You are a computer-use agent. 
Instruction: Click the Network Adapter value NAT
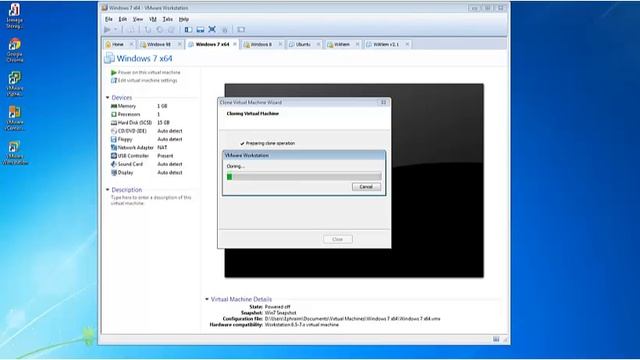pyautogui.click(x=162, y=147)
